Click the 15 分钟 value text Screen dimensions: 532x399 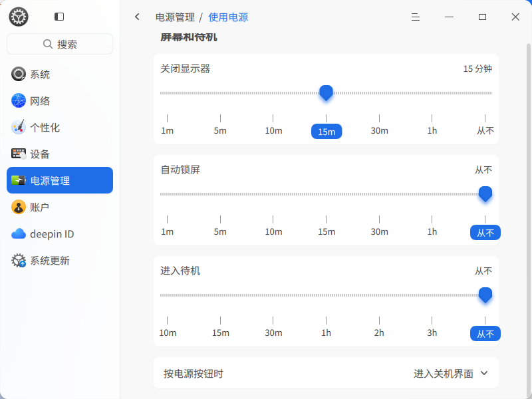tap(477, 69)
